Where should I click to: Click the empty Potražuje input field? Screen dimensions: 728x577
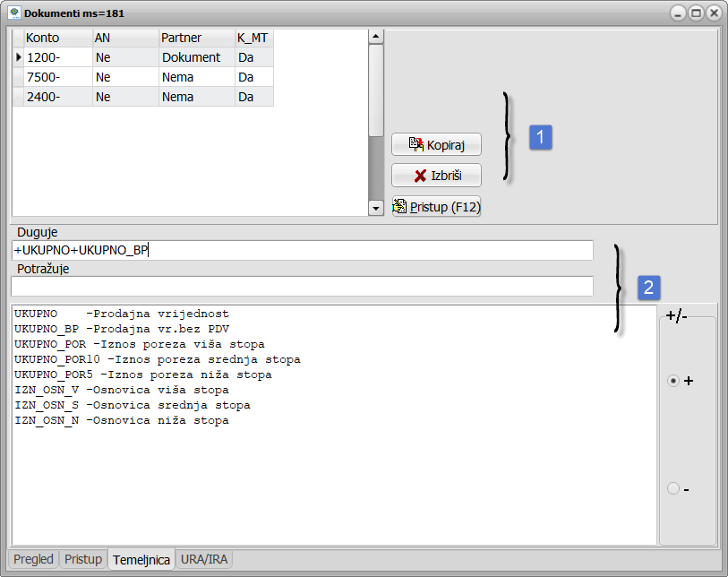pyautogui.click(x=302, y=286)
